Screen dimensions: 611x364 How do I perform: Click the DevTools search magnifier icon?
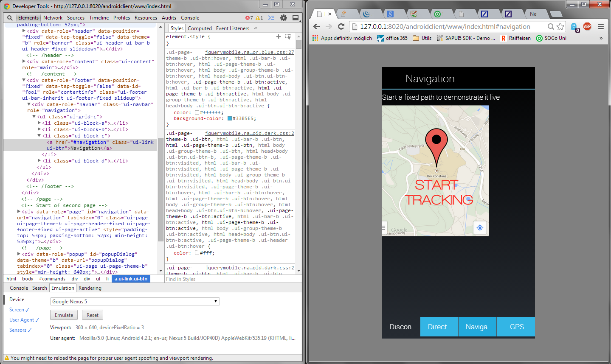[10, 18]
